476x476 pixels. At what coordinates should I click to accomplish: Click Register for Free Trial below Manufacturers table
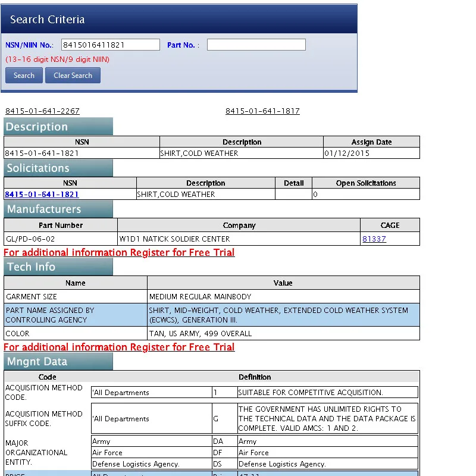pos(119,253)
